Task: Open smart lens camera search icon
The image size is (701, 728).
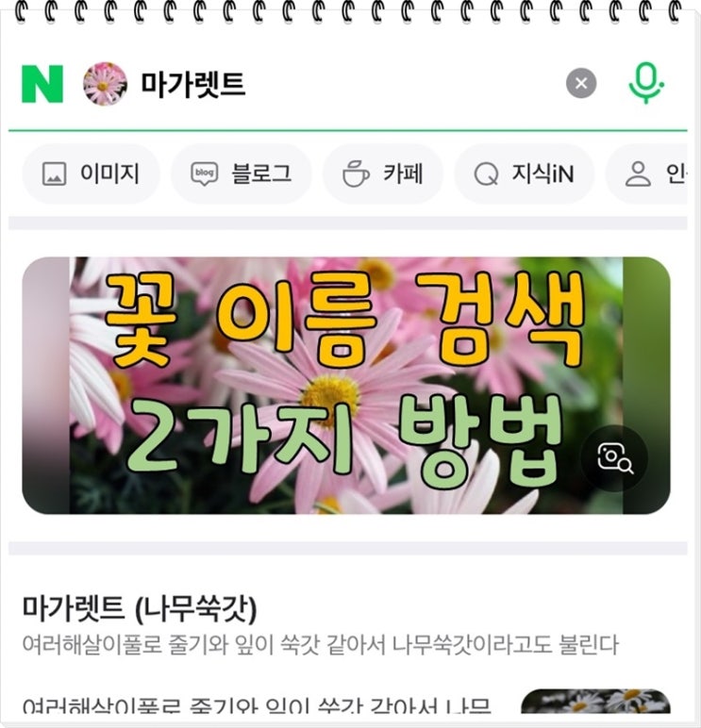Action: (x=614, y=458)
